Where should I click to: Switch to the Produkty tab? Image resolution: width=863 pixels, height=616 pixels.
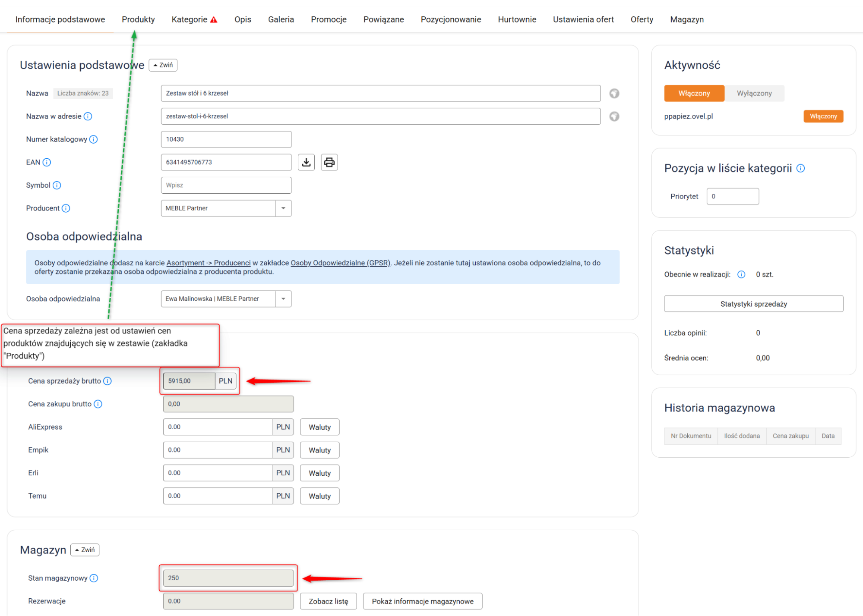[x=138, y=19]
